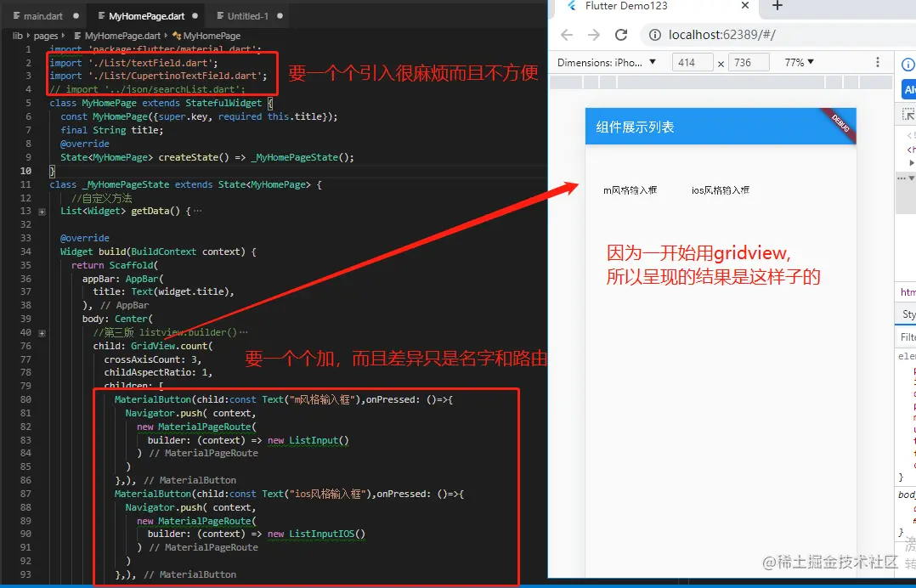Expand folded region at line 40

click(x=42, y=333)
